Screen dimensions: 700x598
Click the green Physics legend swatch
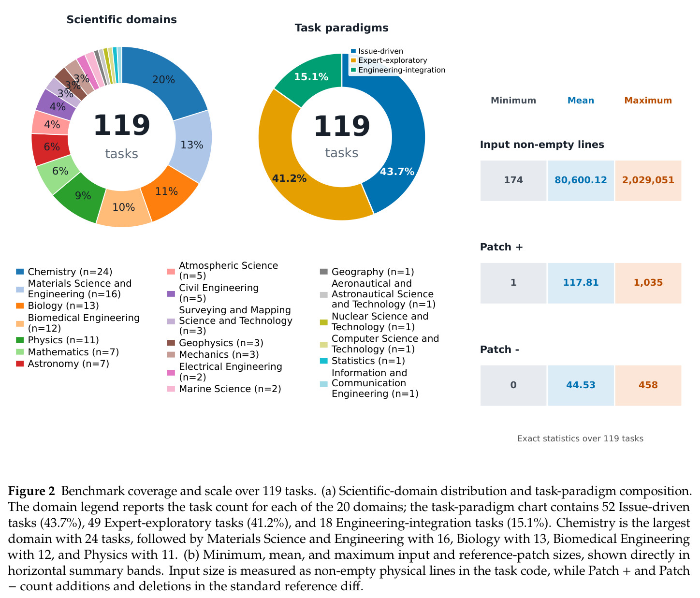coord(20,340)
